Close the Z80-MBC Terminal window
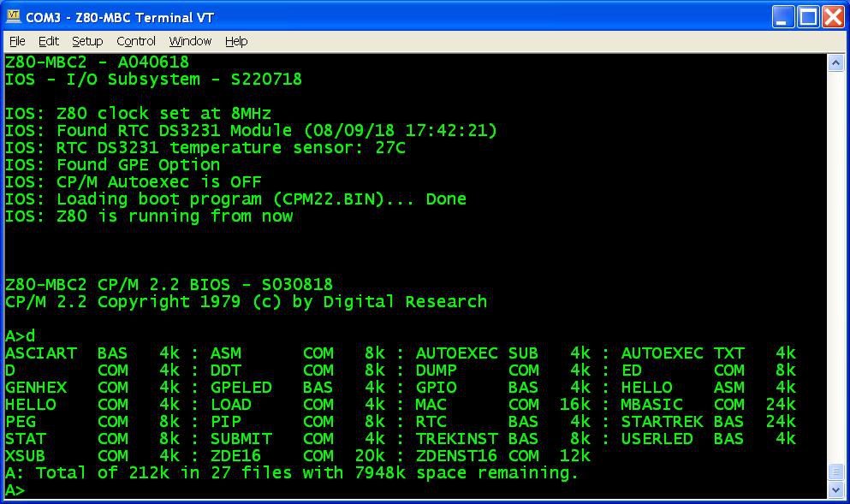Viewport: 850px width, 504px height. (x=833, y=17)
